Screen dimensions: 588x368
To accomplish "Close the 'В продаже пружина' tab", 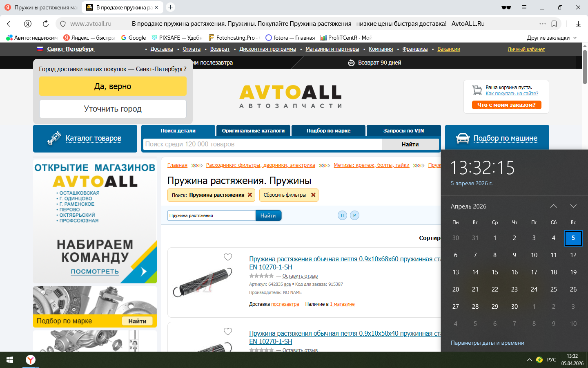I will point(156,7).
